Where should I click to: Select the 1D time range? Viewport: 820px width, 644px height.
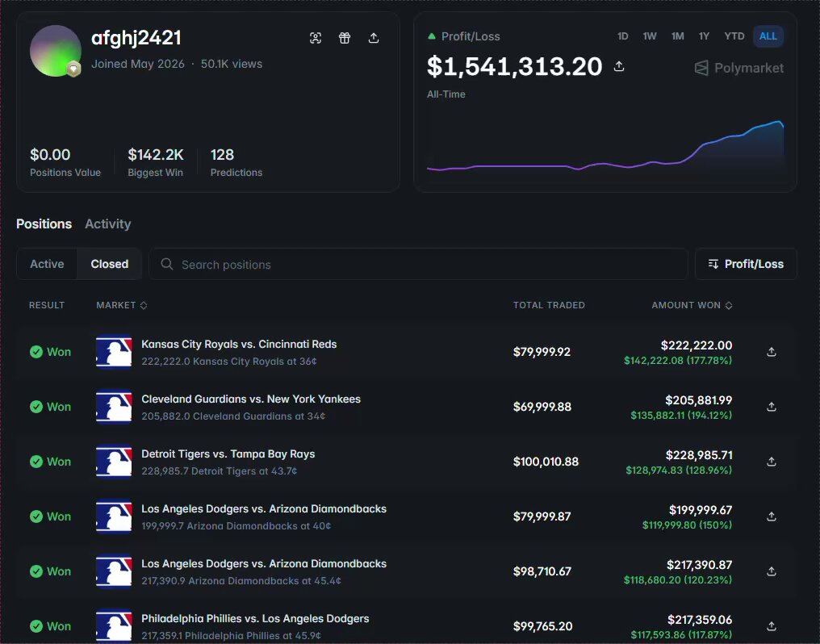[622, 36]
